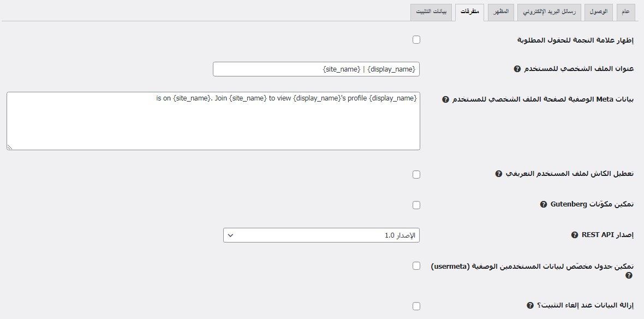Click help icon beside REST API version label
The width and height of the screenshot is (644, 319).
(x=575, y=235)
